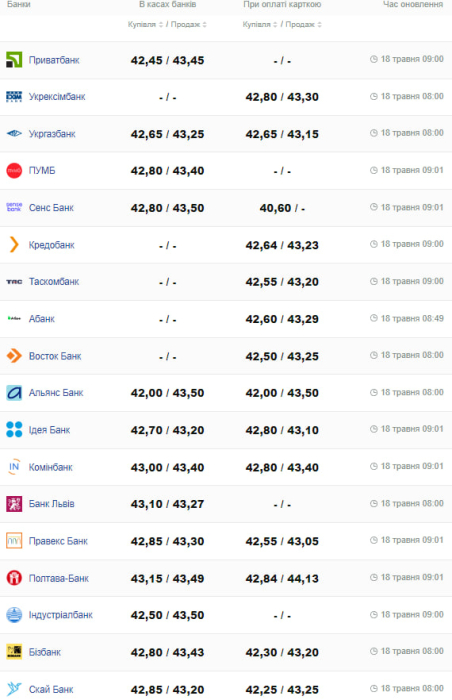Click the Альянс Банк logo icon
The height and width of the screenshot is (700, 452).
pos(14,393)
